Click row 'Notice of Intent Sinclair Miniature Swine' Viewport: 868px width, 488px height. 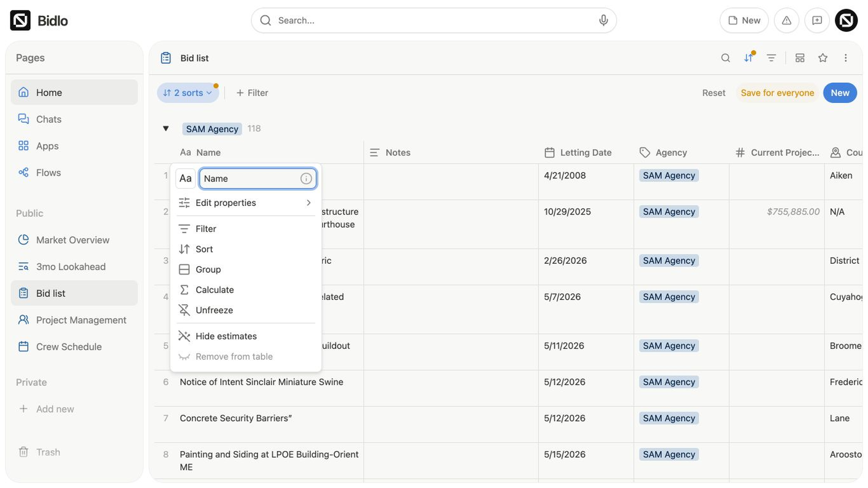[261, 382]
